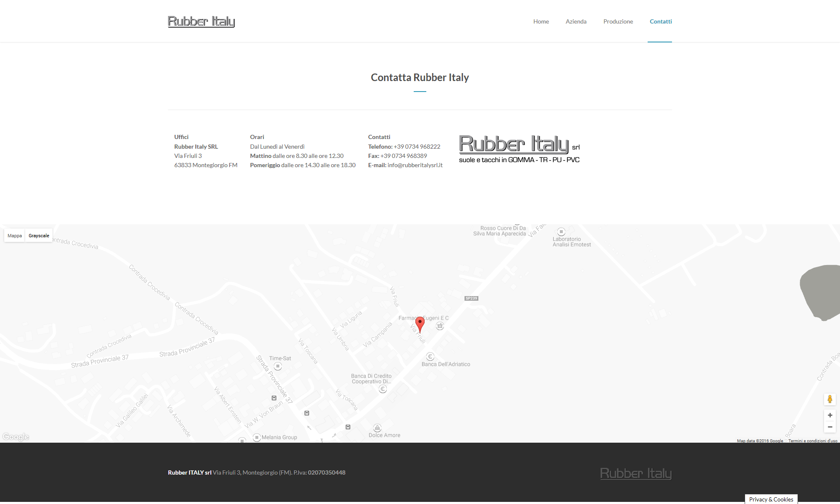840x504 pixels.
Task: Click Banca Di Credito Cooperativo euro marker
Action: (x=383, y=389)
